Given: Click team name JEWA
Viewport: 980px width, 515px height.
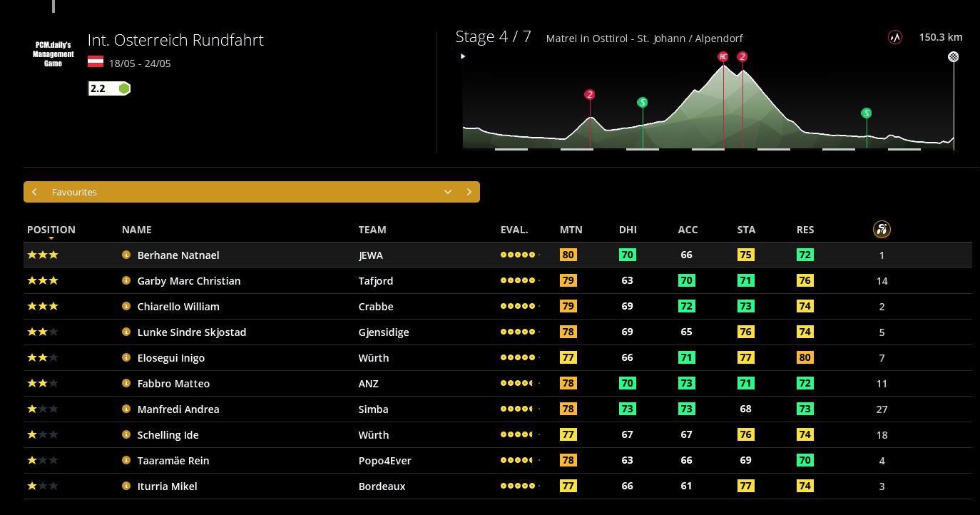Looking at the screenshot, I should (x=371, y=255).
